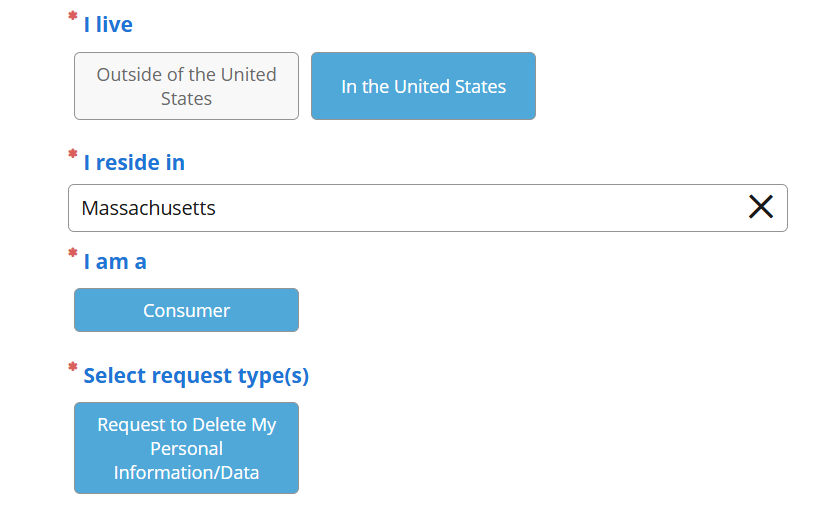Toggle the Consumer option
The height and width of the screenshot is (511, 832).
pyautogui.click(x=186, y=310)
